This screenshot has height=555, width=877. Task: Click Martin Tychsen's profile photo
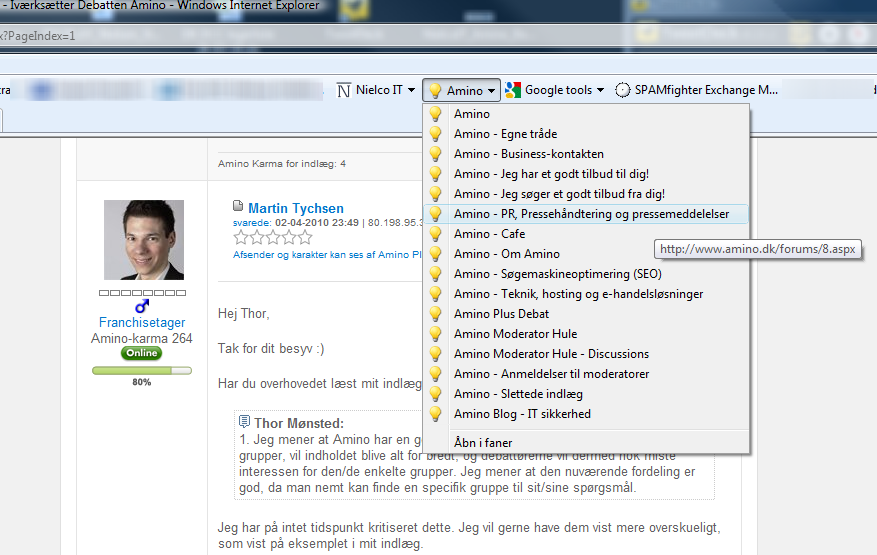pyautogui.click(x=144, y=240)
